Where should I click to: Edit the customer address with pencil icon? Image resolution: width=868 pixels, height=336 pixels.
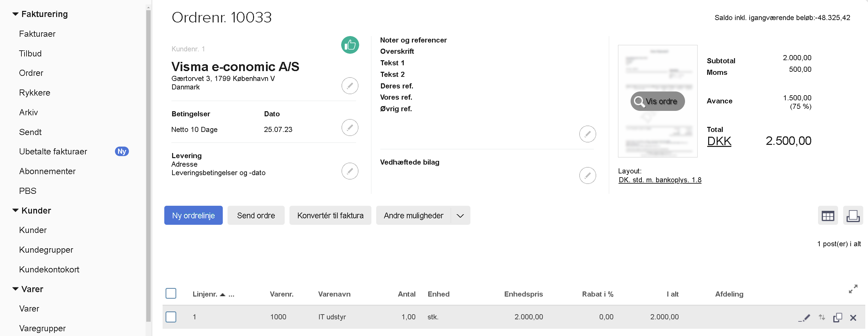coord(350,86)
